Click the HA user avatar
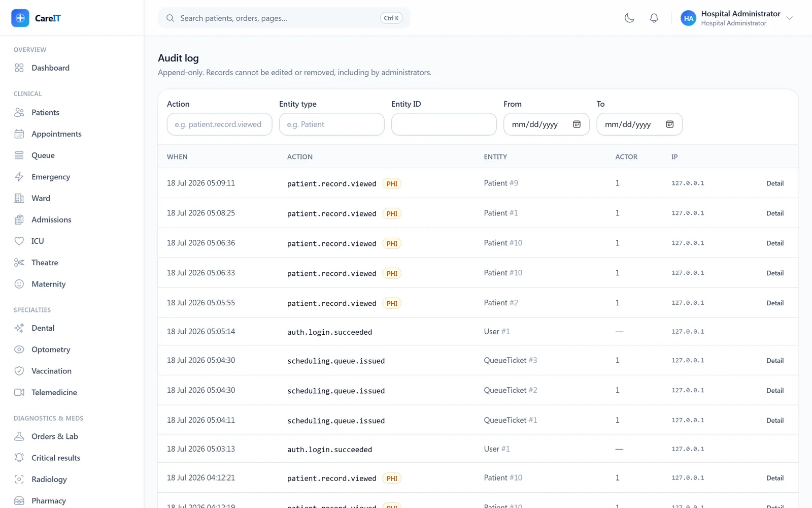 tap(688, 18)
